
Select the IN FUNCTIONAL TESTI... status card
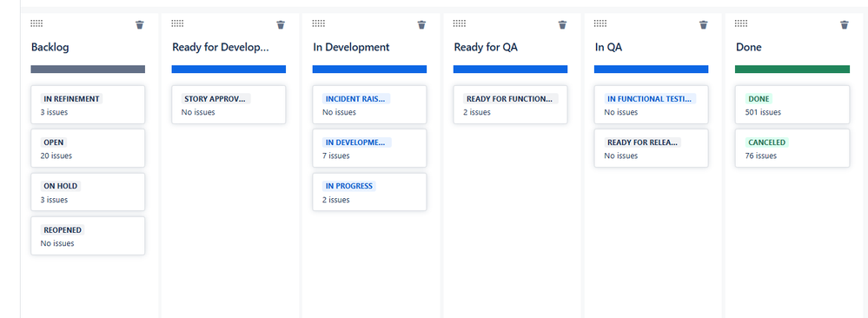point(652,105)
